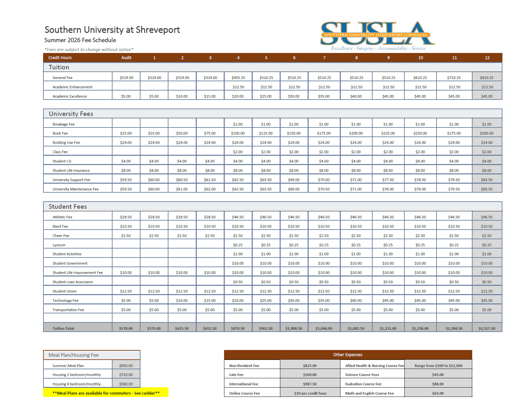This screenshot has height=411, width=532.
Task: Click the '$10 per credit hour' value
Action: pos(310,393)
